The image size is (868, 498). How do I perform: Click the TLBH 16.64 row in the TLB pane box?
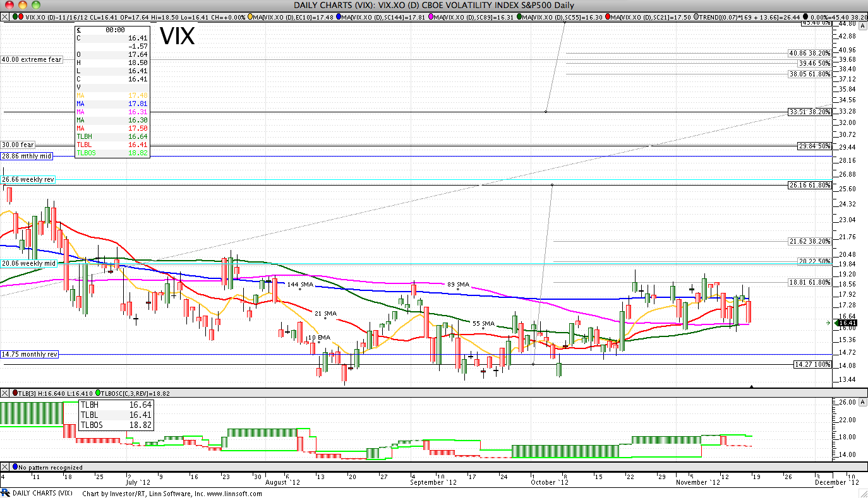[x=116, y=405]
